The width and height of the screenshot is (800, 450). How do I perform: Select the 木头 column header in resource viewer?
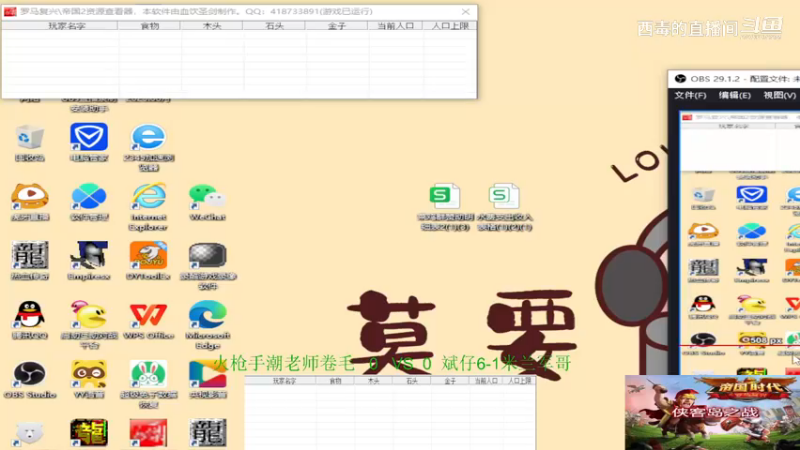tap(212, 26)
